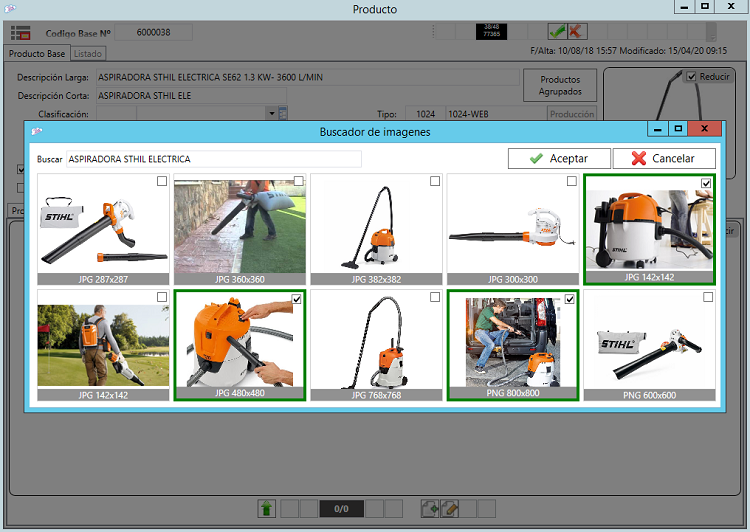Image resolution: width=750 pixels, height=532 pixels.
Task: Uncheck the PNG 800x800 image checkbox
Action: [570, 299]
